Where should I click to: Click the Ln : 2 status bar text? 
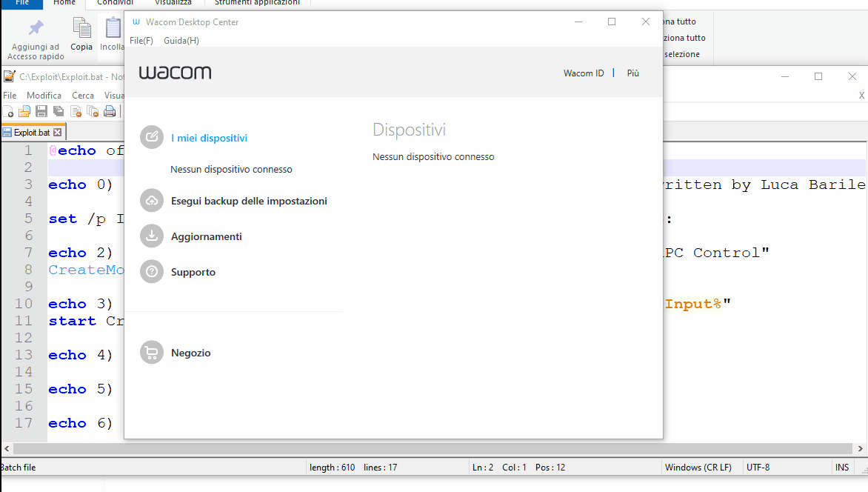tap(483, 468)
